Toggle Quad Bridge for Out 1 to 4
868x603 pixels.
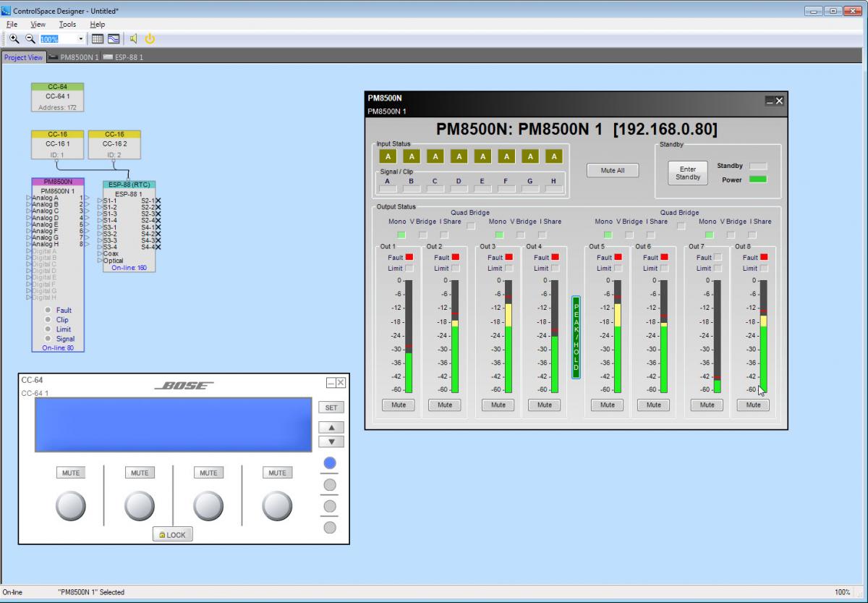[471, 226]
